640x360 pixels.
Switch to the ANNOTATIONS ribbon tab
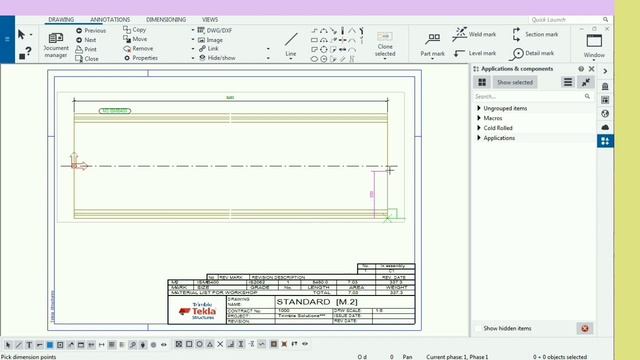tap(110, 20)
